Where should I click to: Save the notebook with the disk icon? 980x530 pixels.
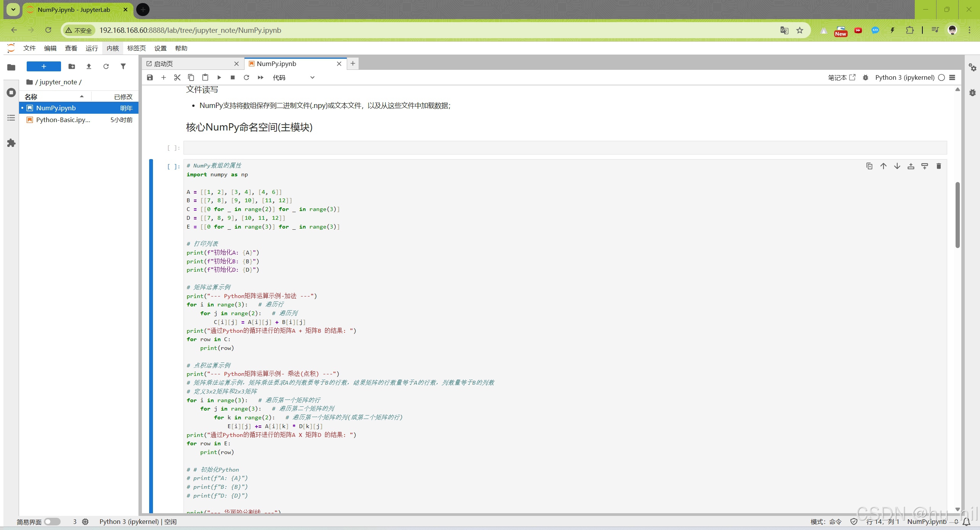pos(150,77)
